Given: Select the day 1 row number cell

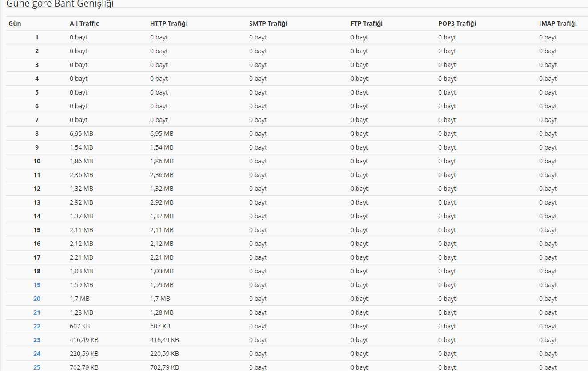Looking at the screenshot, I should 37,37.
